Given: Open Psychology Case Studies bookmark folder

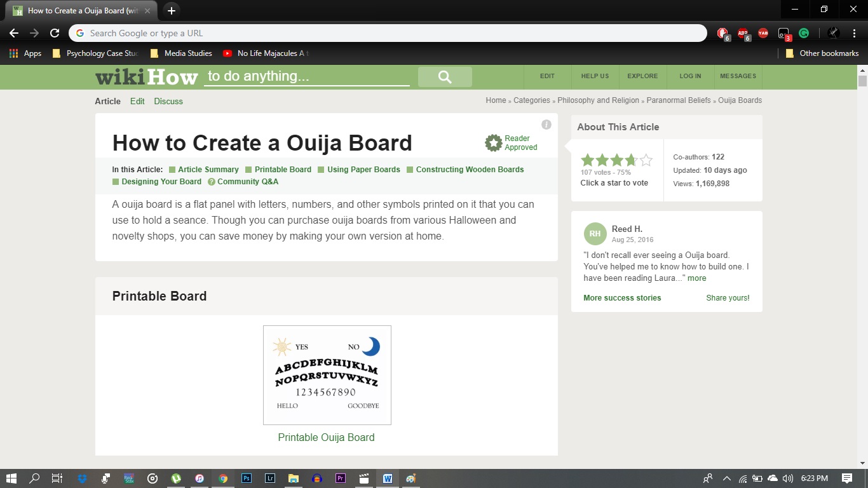Looking at the screenshot, I should 95,53.
